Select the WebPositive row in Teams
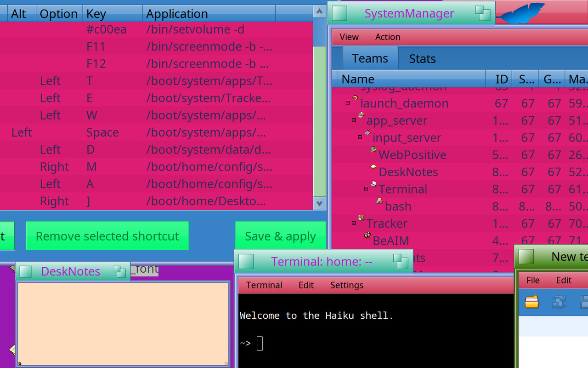This screenshot has width=588, height=368. [x=459, y=155]
